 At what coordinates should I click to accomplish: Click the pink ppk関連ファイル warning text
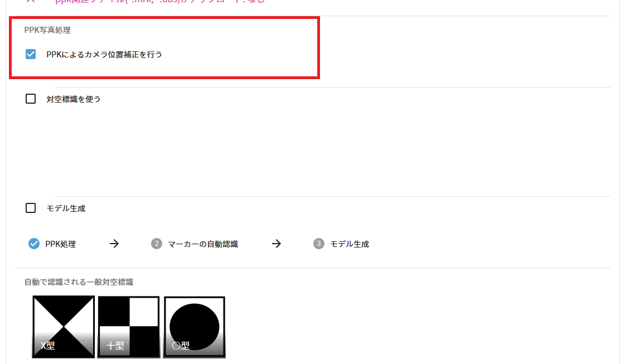click(160, 2)
